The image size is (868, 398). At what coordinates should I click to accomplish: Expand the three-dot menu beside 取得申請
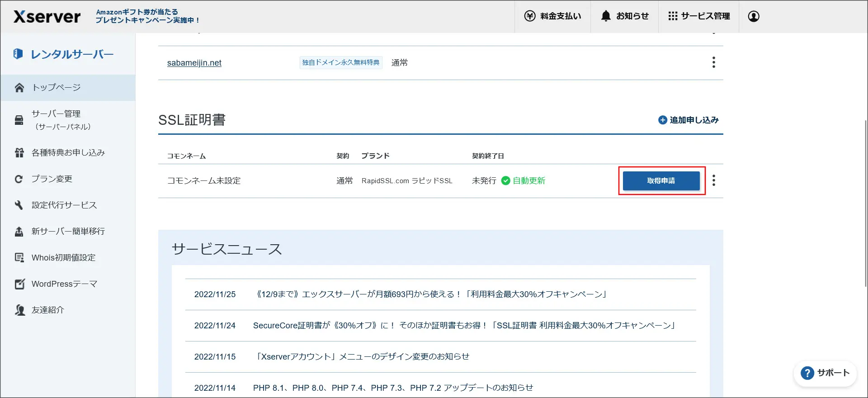pyautogui.click(x=713, y=180)
